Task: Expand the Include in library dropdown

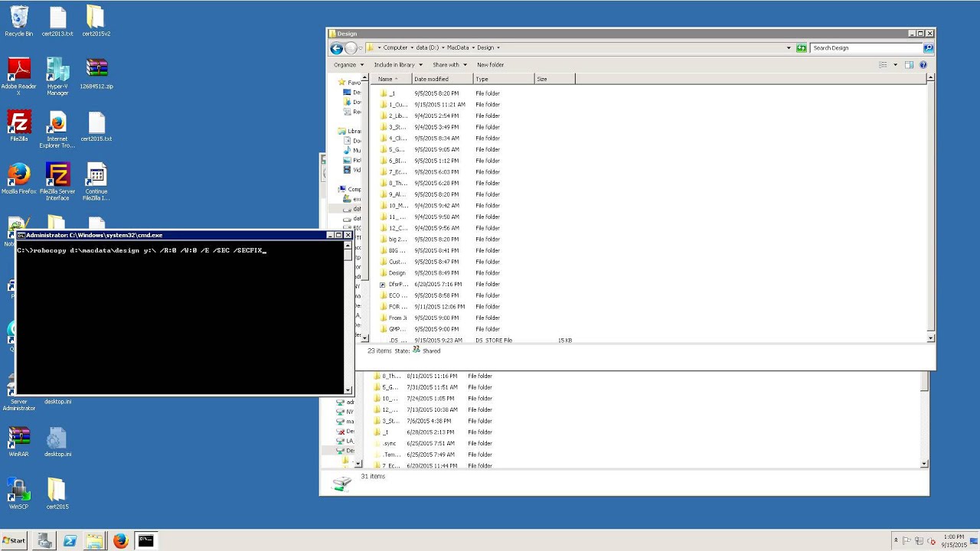Action: (x=397, y=65)
